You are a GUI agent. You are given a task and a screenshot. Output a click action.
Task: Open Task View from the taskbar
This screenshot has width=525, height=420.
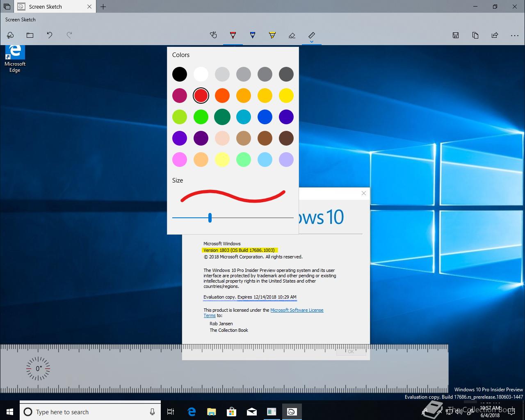pyautogui.click(x=171, y=412)
